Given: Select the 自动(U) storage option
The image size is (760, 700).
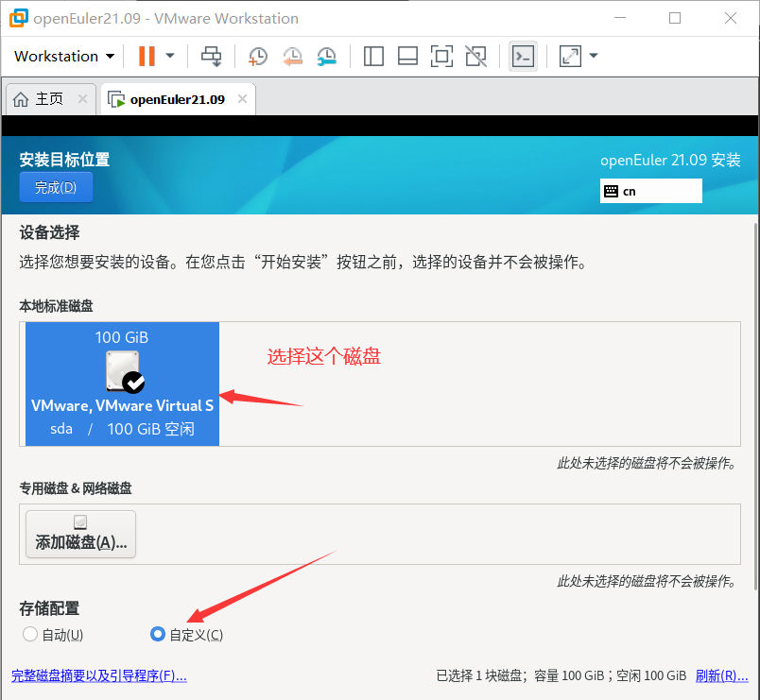Looking at the screenshot, I should [53, 635].
